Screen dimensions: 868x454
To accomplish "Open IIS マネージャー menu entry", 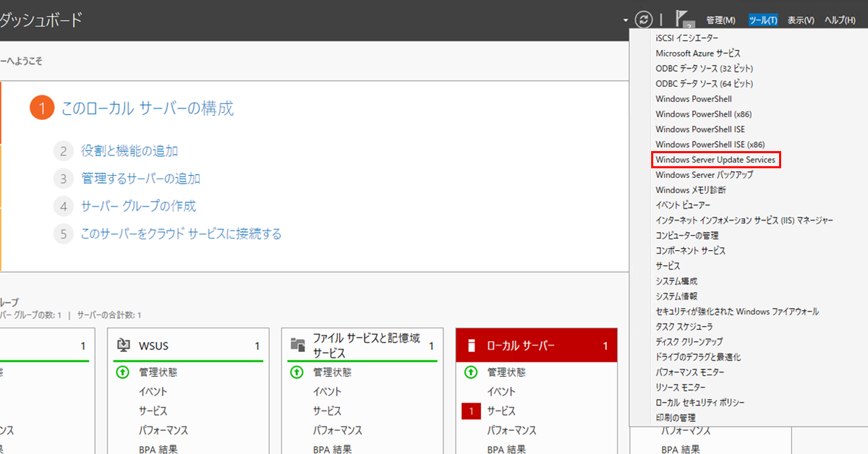I will pos(744,220).
